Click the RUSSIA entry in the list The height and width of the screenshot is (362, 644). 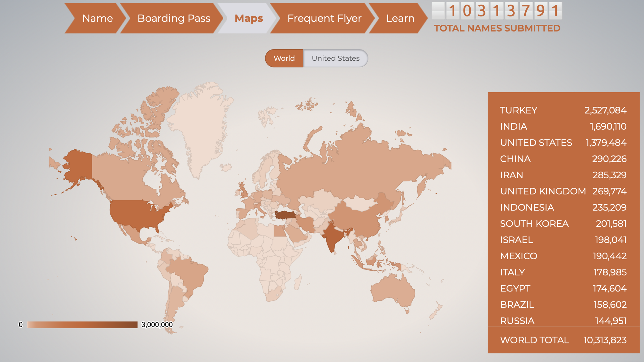click(563, 321)
